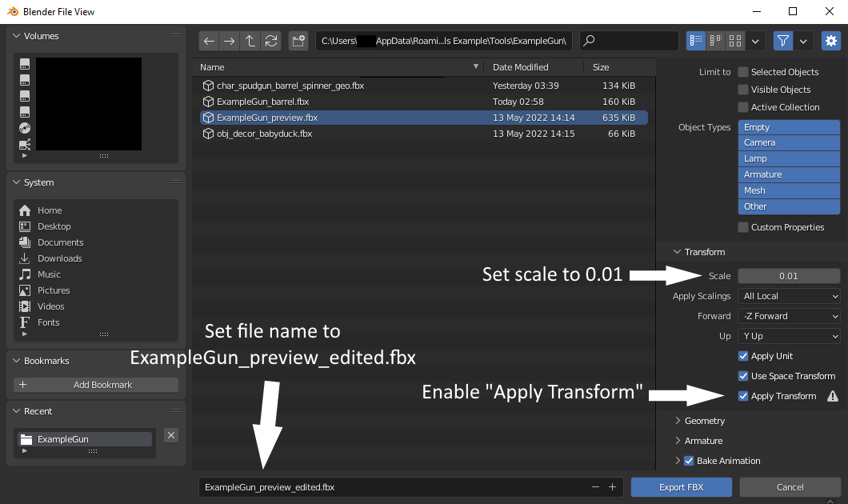
Task: Toggle Empty object type
Action: tap(789, 127)
